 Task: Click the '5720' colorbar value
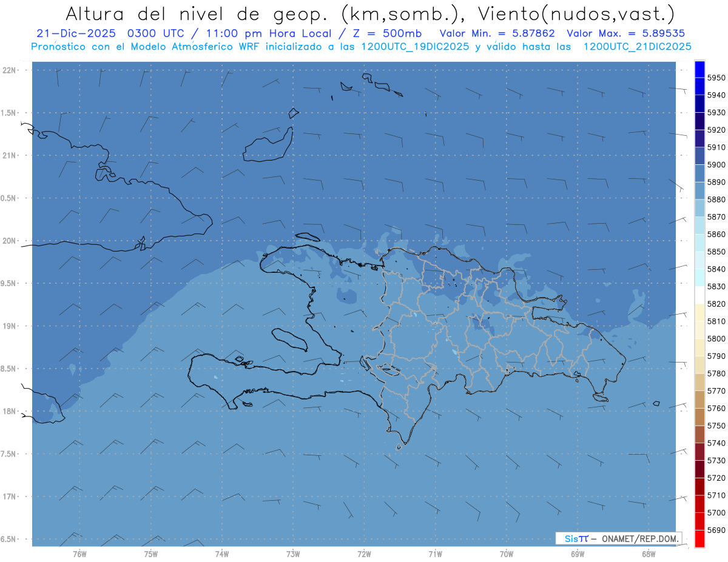point(716,478)
